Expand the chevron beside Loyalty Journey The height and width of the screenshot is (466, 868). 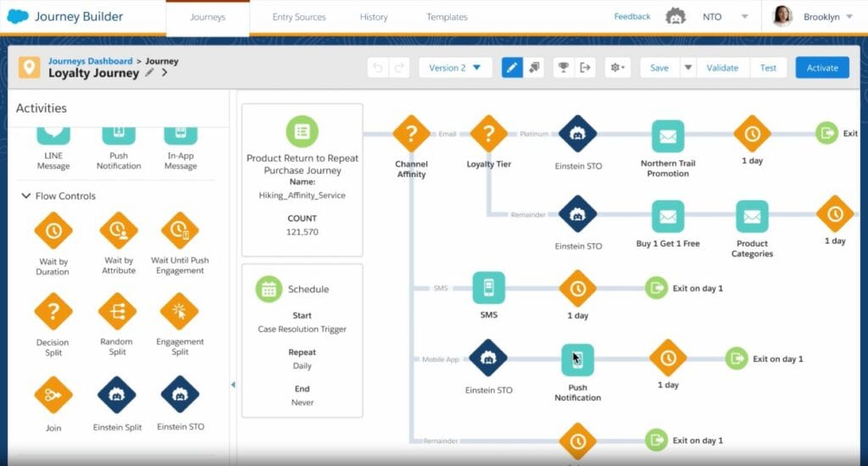tap(164, 73)
